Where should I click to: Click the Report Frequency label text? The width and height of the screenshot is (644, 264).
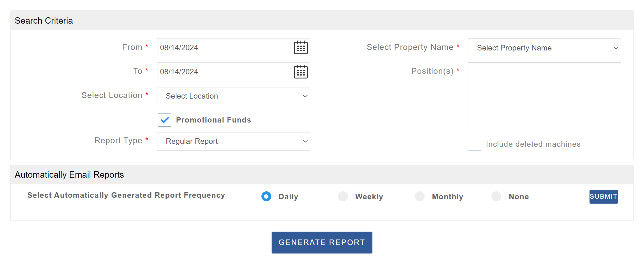click(126, 195)
